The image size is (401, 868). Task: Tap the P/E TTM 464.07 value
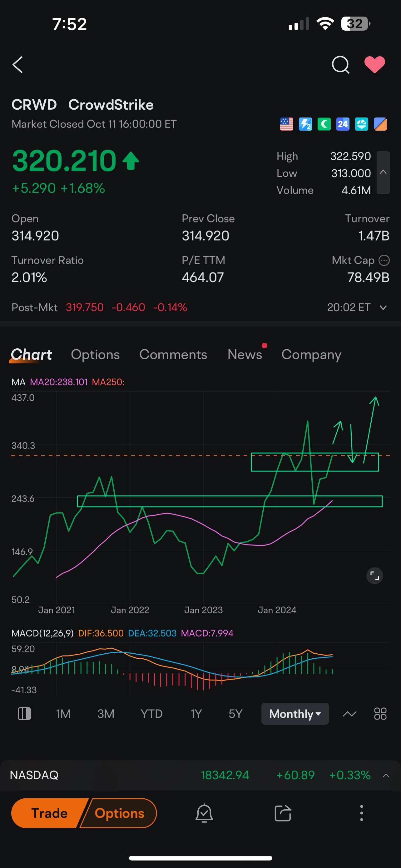pyautogui.click(x=203, y=277)
